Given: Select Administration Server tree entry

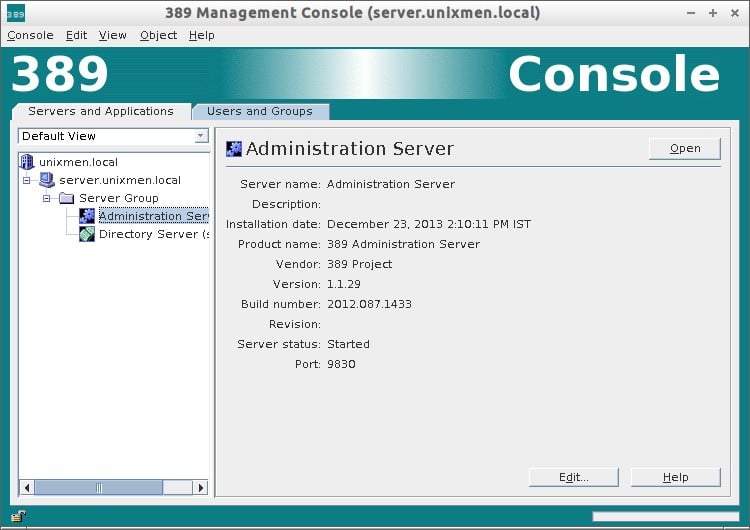Looking at the screenshot, I should click(154, 216).
